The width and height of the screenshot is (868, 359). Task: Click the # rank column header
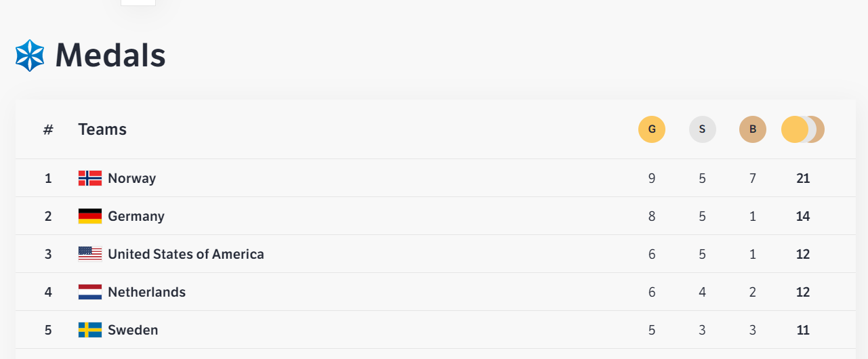coord(48,129)
